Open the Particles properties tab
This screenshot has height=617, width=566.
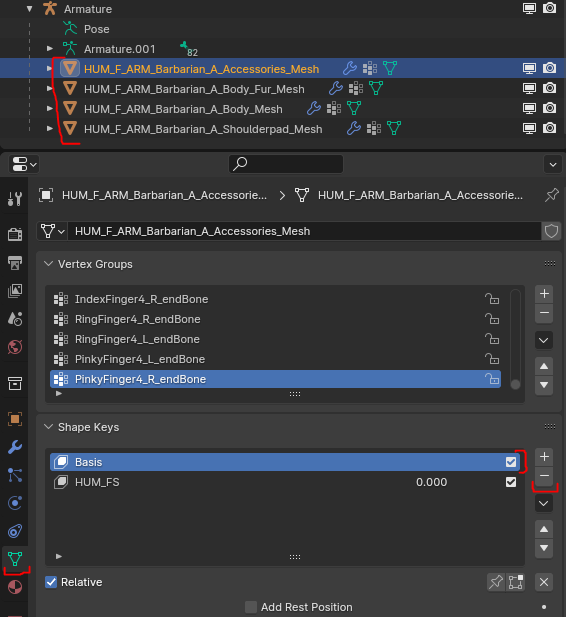pyautogui.click(x=15, y=475)
